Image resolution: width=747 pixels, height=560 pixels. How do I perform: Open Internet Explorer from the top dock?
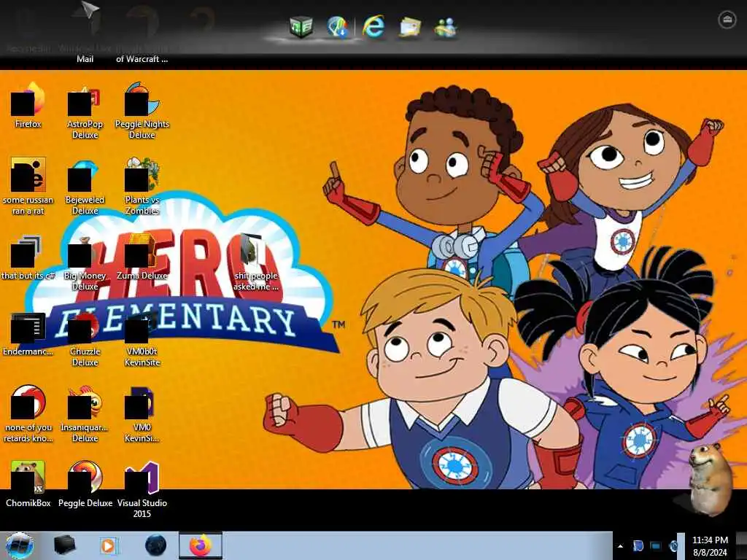pos(373,26)
